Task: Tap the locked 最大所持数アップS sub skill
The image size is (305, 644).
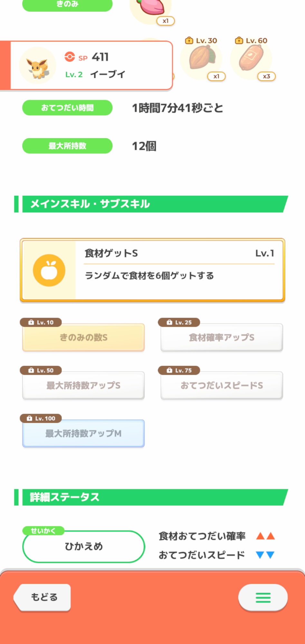Action: pos(83,385)
